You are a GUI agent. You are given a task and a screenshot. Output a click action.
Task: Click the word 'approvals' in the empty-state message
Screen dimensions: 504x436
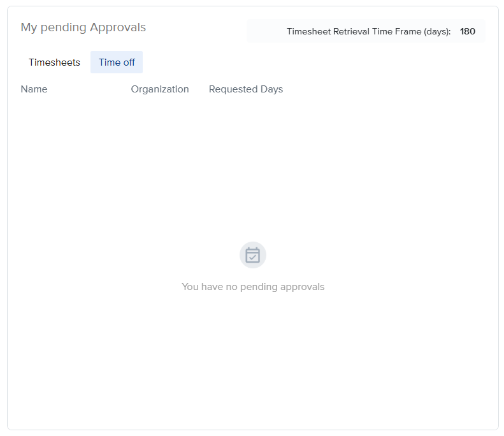[x=301, y=287]
